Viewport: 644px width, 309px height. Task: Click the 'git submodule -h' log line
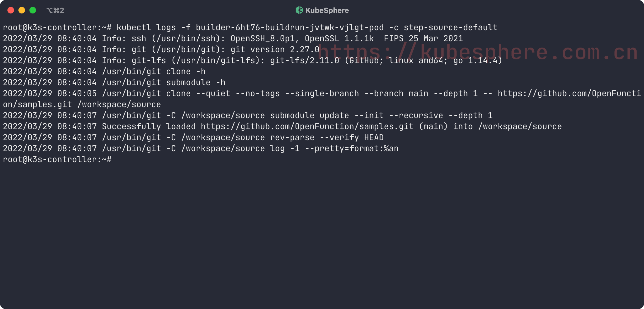click(164, 82)
